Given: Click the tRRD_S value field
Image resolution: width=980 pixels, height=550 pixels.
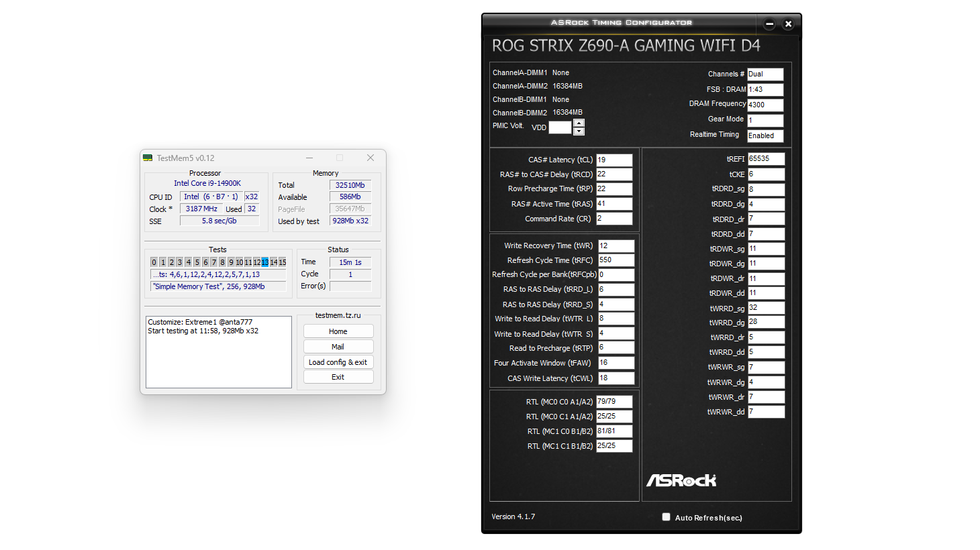Looking at the screenshot, I should (x=616, y=305).
